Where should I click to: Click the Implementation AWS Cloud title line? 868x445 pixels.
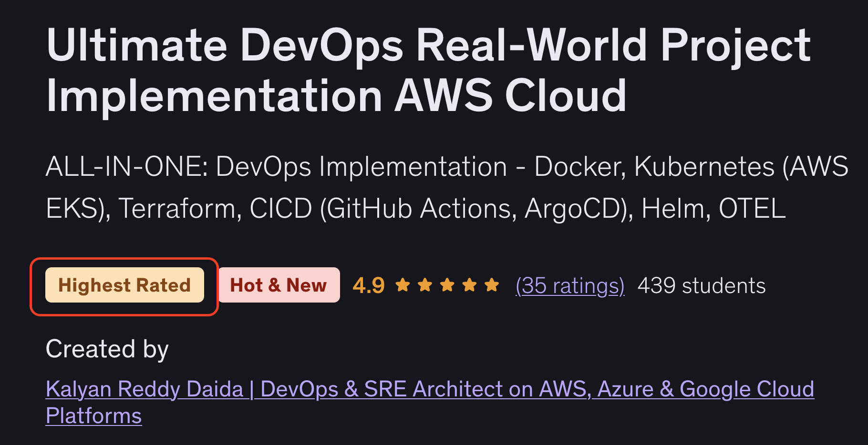tap(336, 96)
